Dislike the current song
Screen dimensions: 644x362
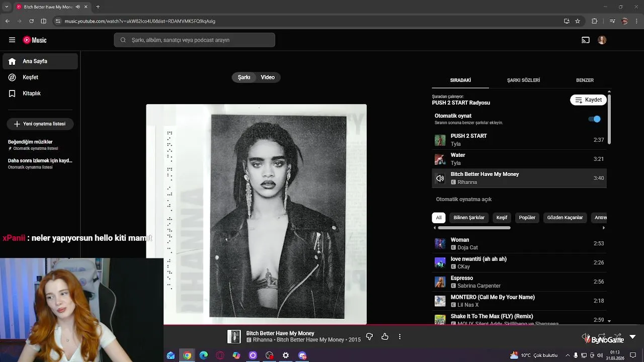coord(369,336)
